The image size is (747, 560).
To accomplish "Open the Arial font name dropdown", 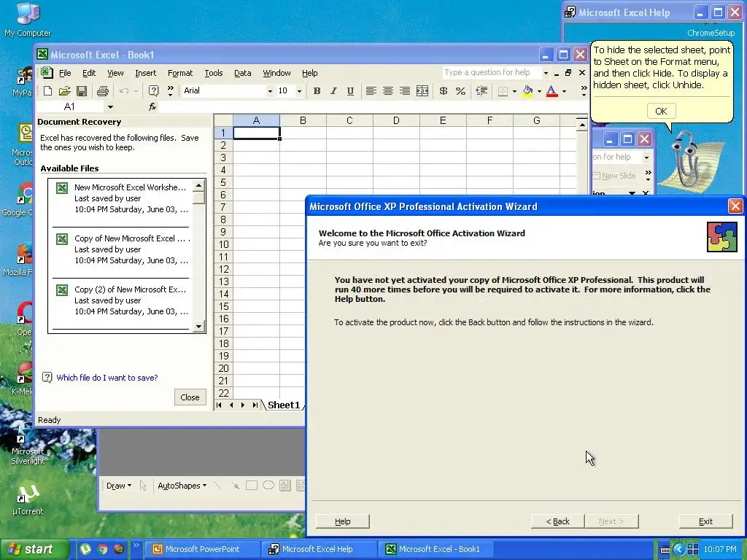I will tap(270, 91).
